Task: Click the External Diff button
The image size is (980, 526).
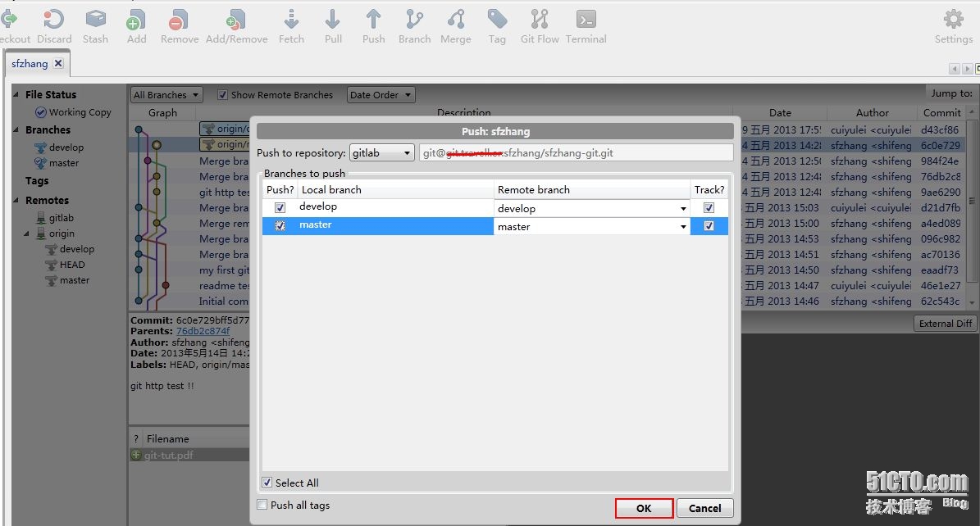Action: point(945,324)
